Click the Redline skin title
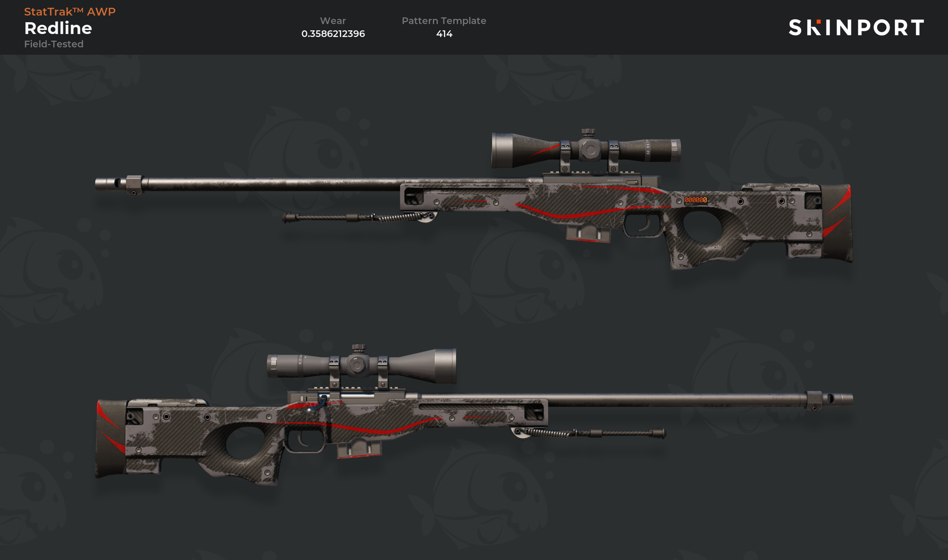Viewport: 948px width, 560px height. pos(58,28)
